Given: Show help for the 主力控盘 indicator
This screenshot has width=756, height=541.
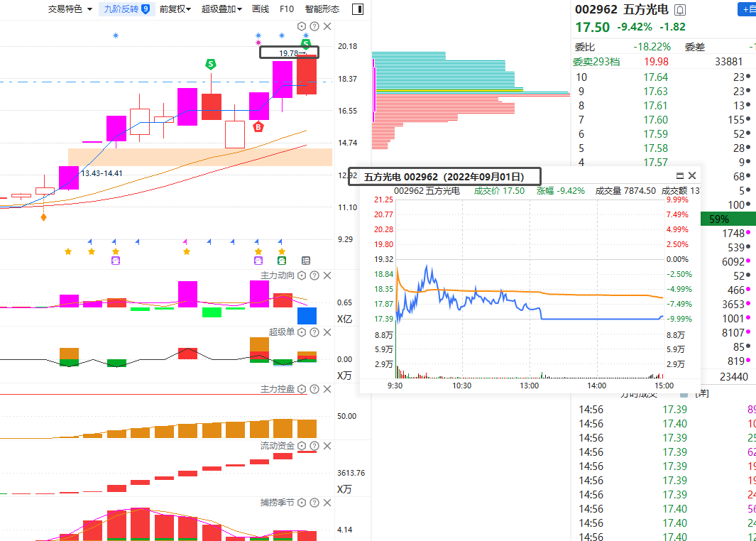Looking at the screenshot, I should point(314,389).
